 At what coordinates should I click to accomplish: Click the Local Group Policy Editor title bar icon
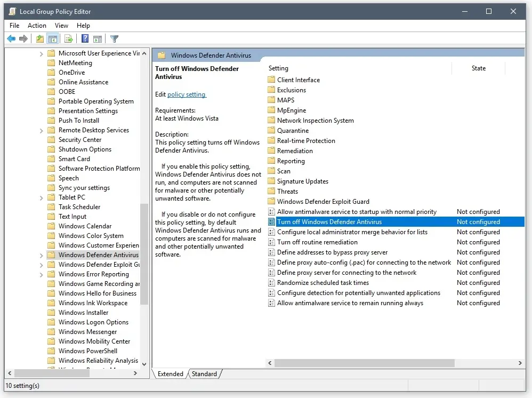[12, 12]
